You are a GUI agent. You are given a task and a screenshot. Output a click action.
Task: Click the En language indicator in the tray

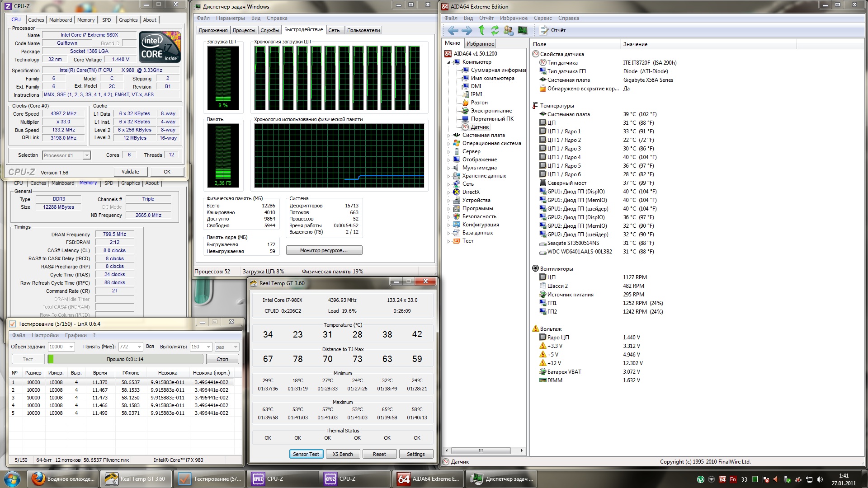click(733, 479)
